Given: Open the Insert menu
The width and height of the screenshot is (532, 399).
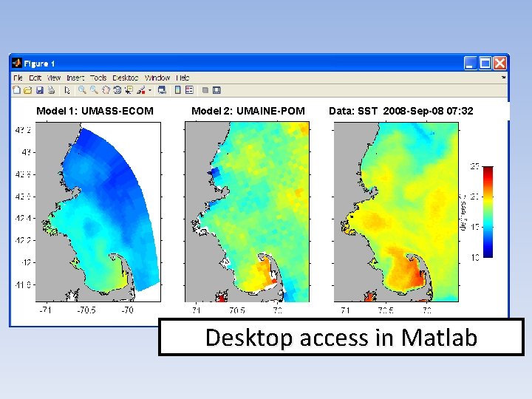Looking at the screenshot, I should (x=75, y=78).
